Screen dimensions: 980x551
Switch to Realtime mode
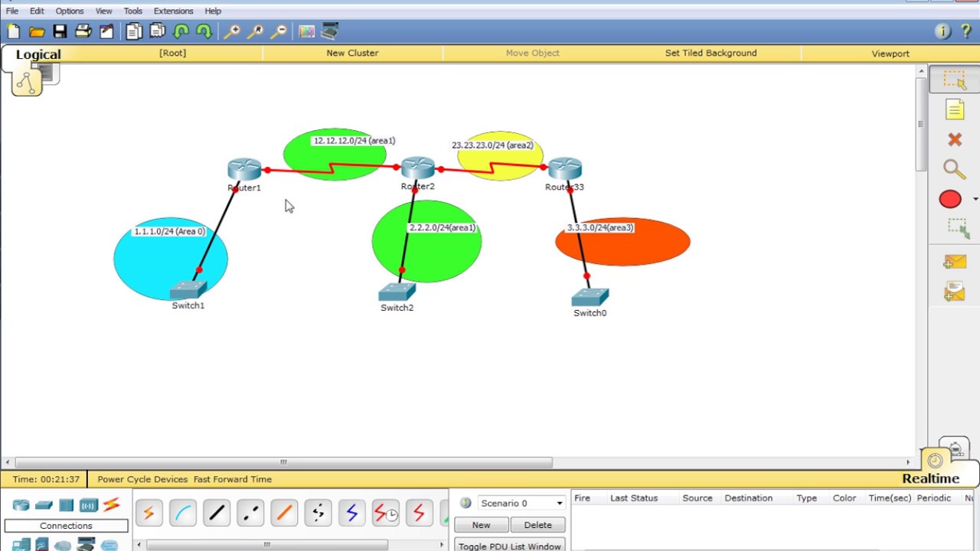(930, 478)
